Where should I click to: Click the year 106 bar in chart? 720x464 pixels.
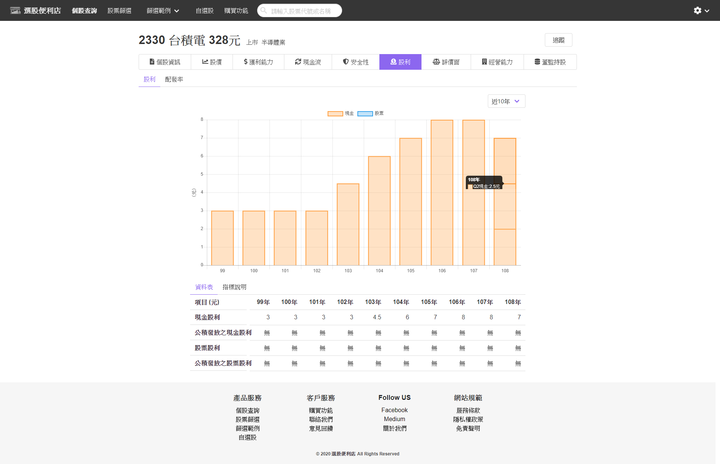pos(442,192)
